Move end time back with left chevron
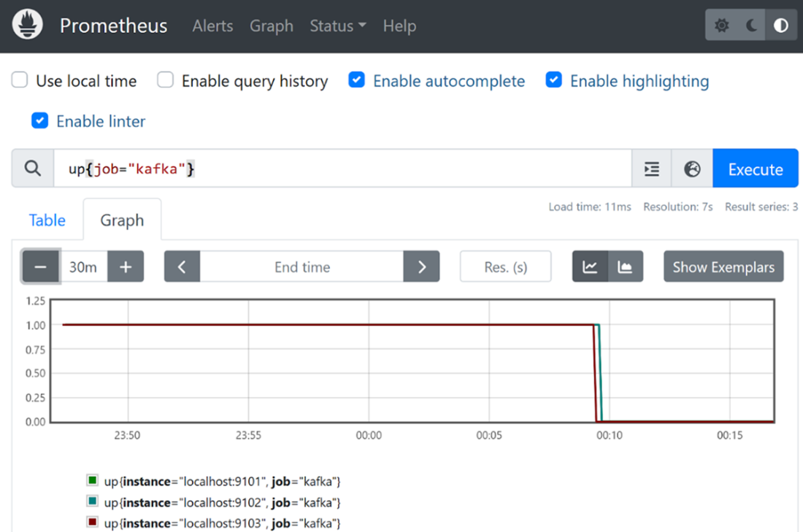Image resolution: width=803 pixels, height=532 pixels. click(x=182, y=266)
